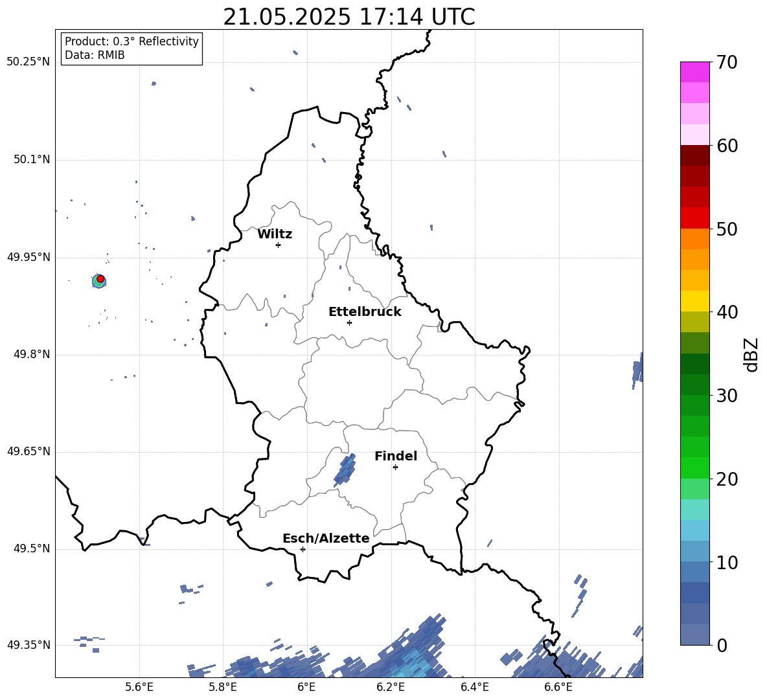Click the 6.2°E longitude label
This screenshot has width=767, height=700.
[391, 687]
